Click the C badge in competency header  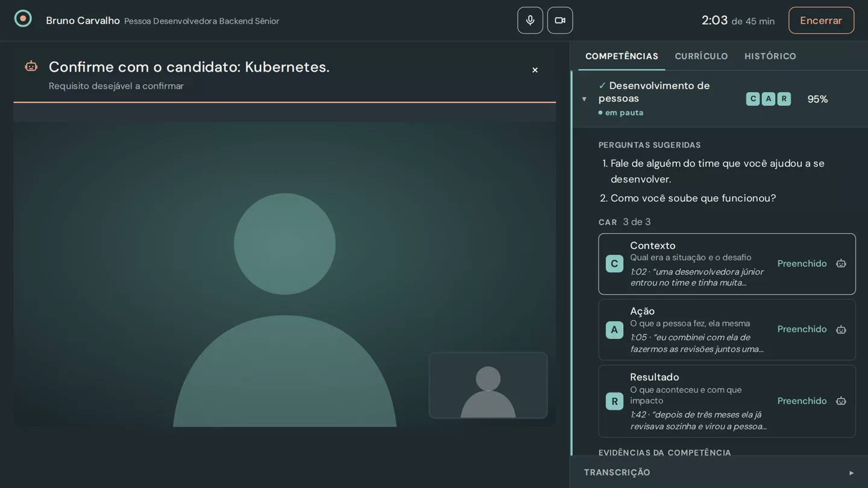(753, 99)
